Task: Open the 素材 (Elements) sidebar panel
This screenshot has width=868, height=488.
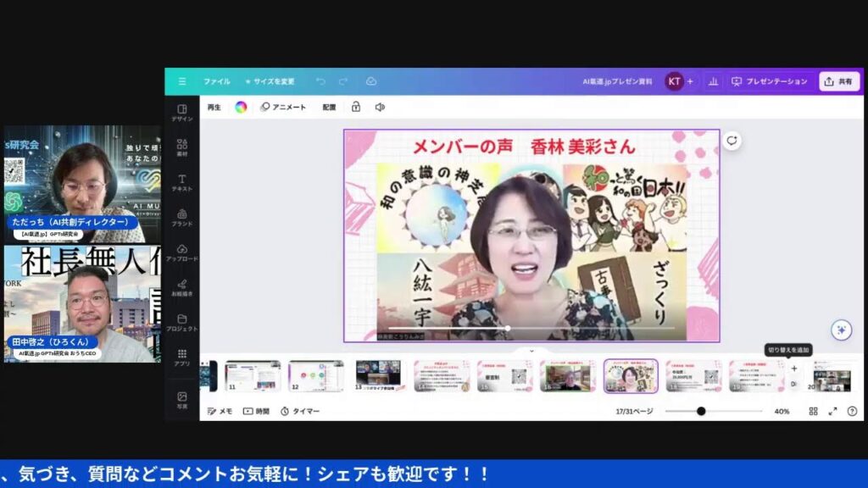Action: pyautogui.click(x=181, y=148)
